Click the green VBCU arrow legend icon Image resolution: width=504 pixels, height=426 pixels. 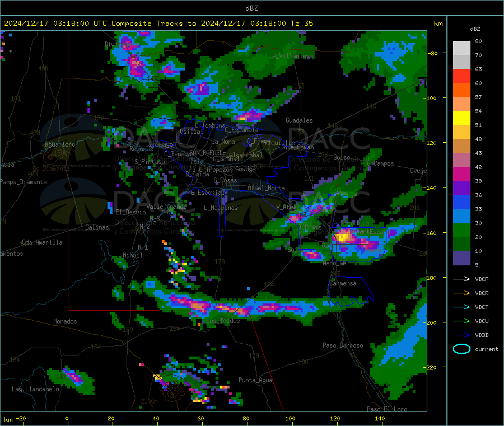point(461,321)
